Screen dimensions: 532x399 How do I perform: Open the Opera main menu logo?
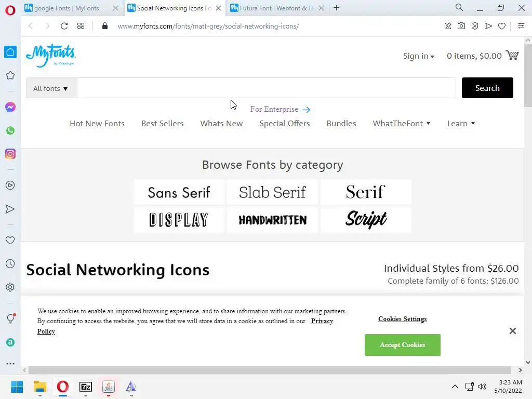(x=10, y=10)
